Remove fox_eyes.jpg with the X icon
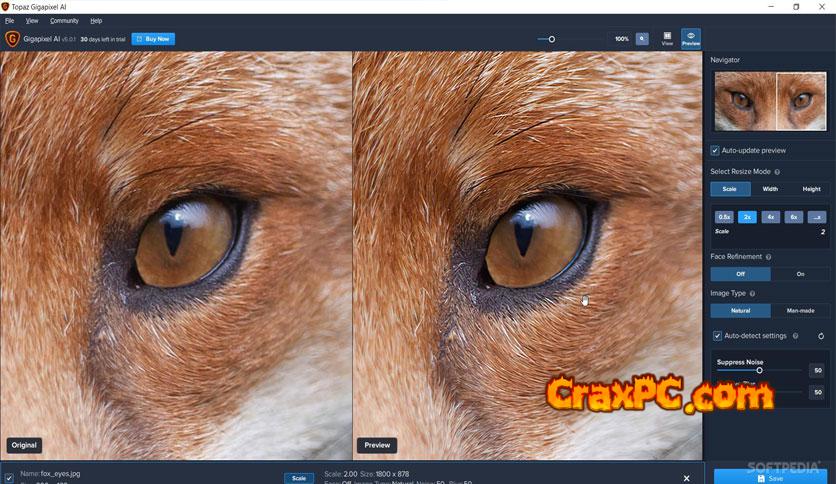The height and width of the screenshot is (484, 836). pyautogui.click(x=687, y=478)
